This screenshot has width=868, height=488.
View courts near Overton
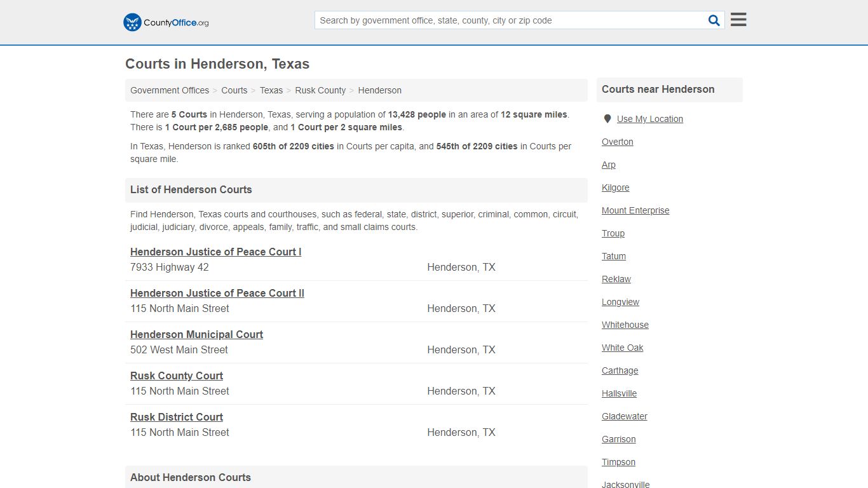click(618, 142)
